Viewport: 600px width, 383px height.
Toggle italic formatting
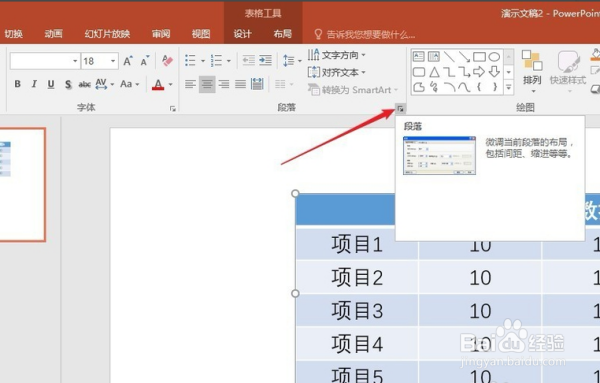pyautogui.click(x=34, y=84)
